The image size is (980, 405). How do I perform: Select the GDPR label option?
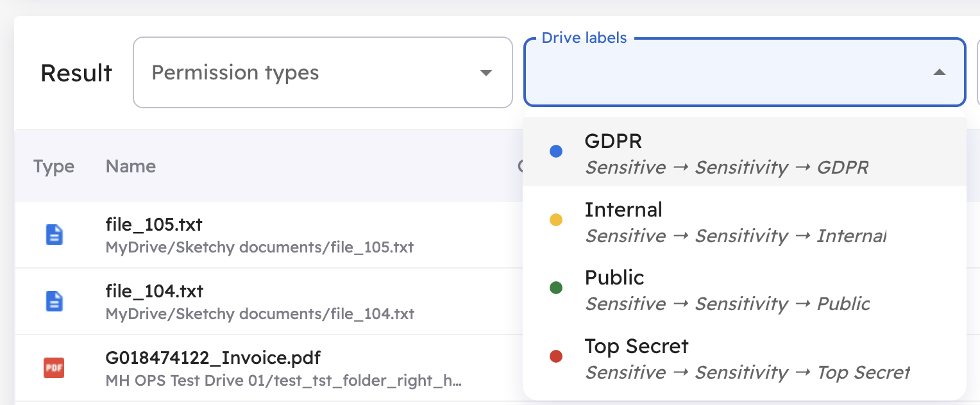[745, 152]
